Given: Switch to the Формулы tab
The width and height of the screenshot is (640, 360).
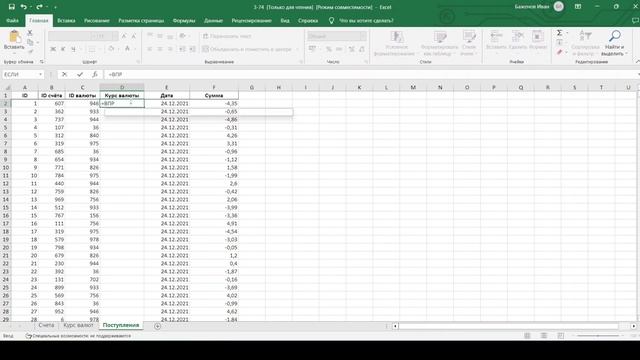Looking at the screenshot, I should pyautogui.click(x=184, y=20).
